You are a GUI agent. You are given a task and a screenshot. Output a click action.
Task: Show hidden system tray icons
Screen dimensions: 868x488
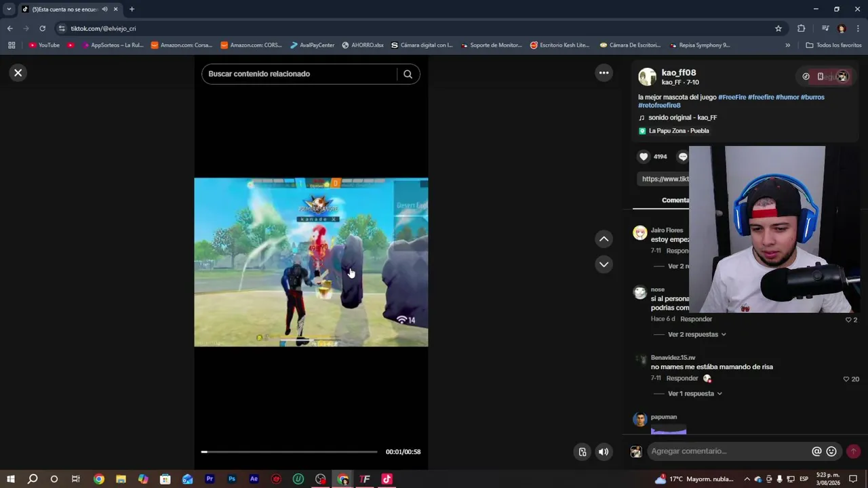pyautogui.click(x=747, y=479)
